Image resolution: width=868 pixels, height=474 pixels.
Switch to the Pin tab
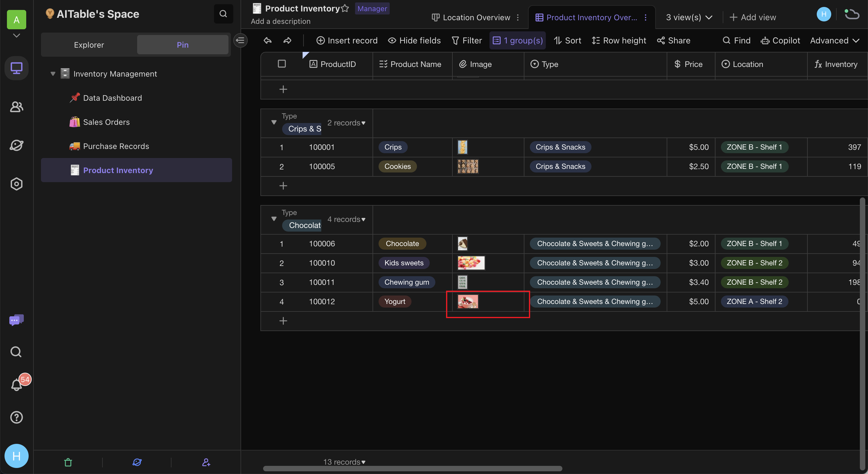183,45
